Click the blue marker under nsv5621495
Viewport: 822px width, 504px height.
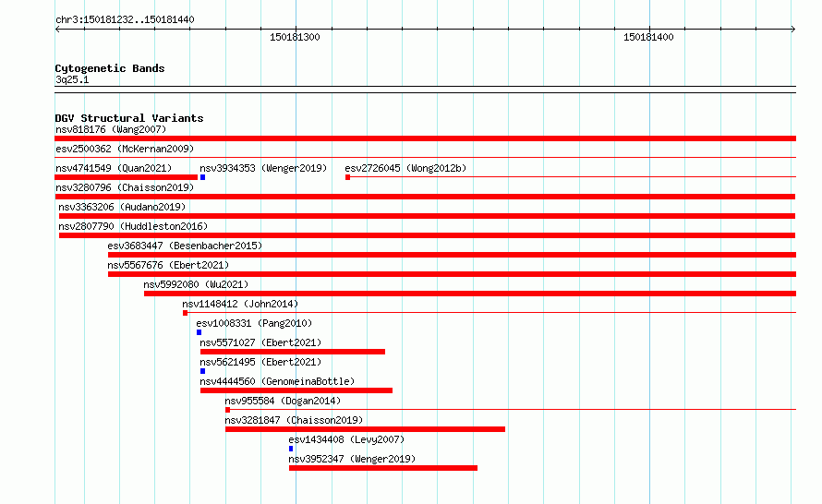coord(202,371)
